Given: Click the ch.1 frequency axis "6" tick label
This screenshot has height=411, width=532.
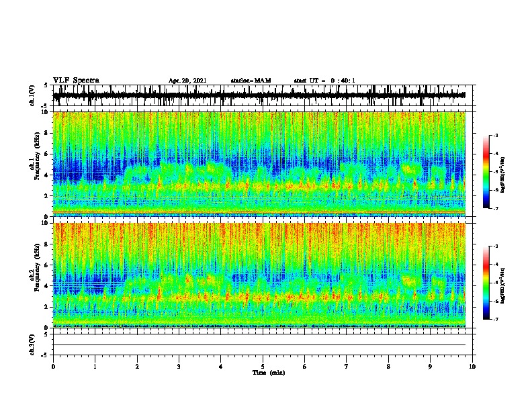Looking at the screenshot, I should [x=47, y=154].
